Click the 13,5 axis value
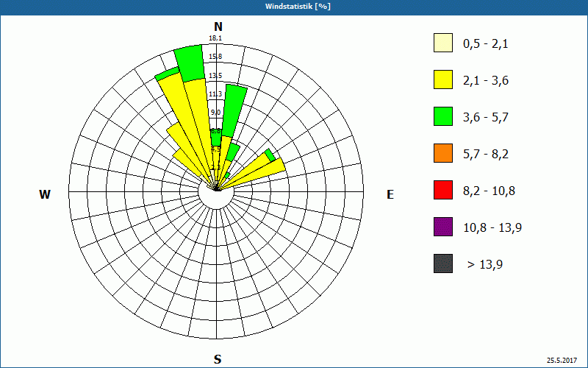 (x=215, y=76)
